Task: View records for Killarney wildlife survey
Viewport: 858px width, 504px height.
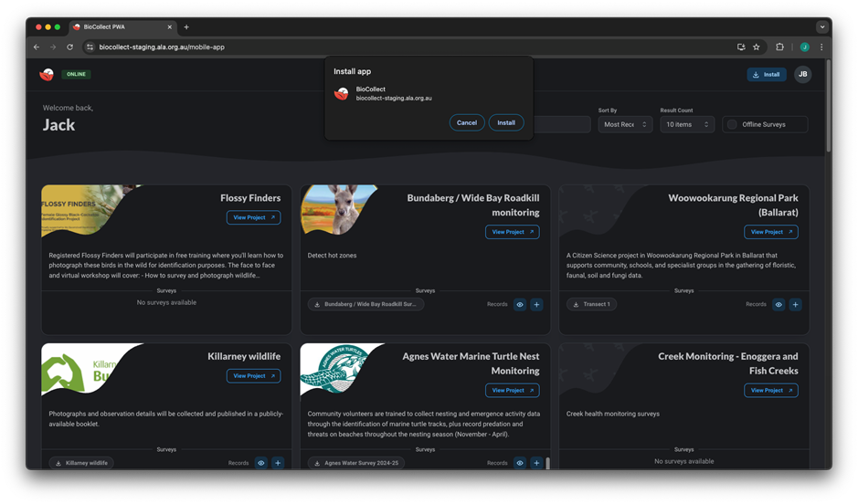Action: coord(261,463)
